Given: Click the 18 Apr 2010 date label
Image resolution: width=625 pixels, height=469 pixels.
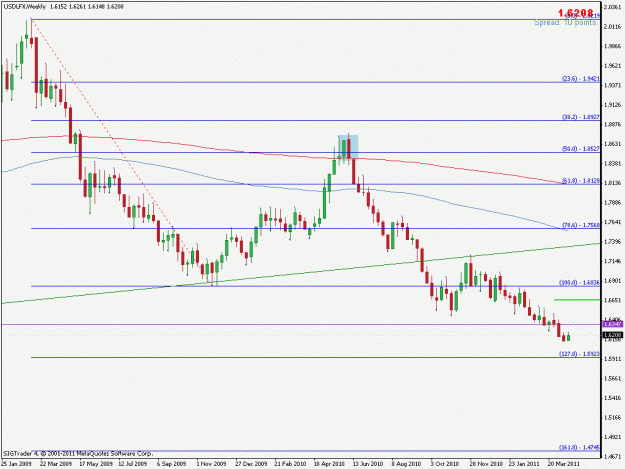Looking at the screenshot, I should [x=329, y=464].
